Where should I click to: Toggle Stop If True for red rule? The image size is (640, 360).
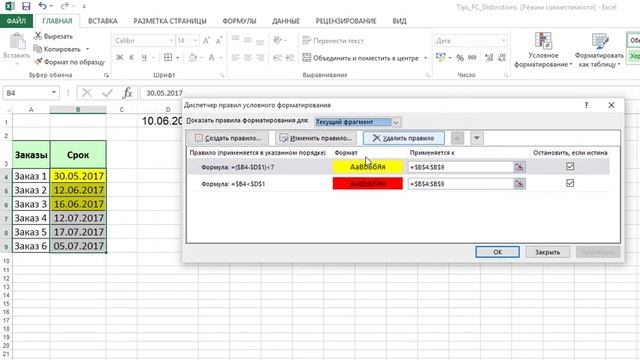click(570, 183)
